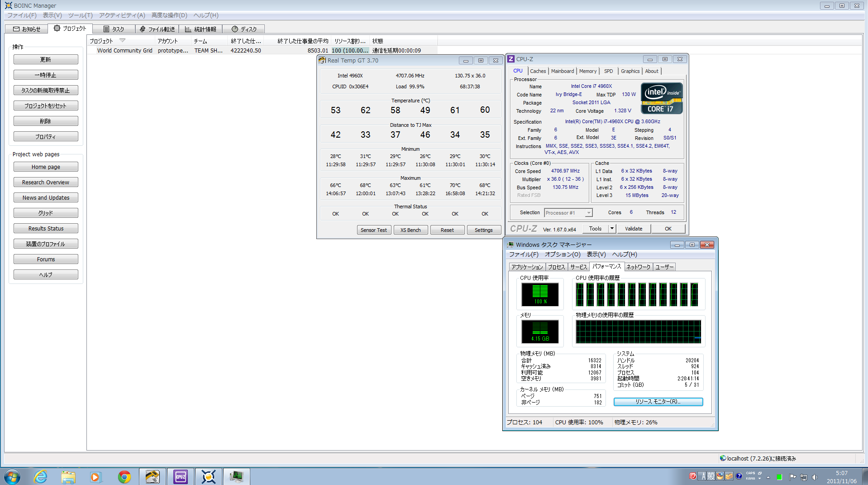Expand the Processor #1 selection dropdown

588,213
